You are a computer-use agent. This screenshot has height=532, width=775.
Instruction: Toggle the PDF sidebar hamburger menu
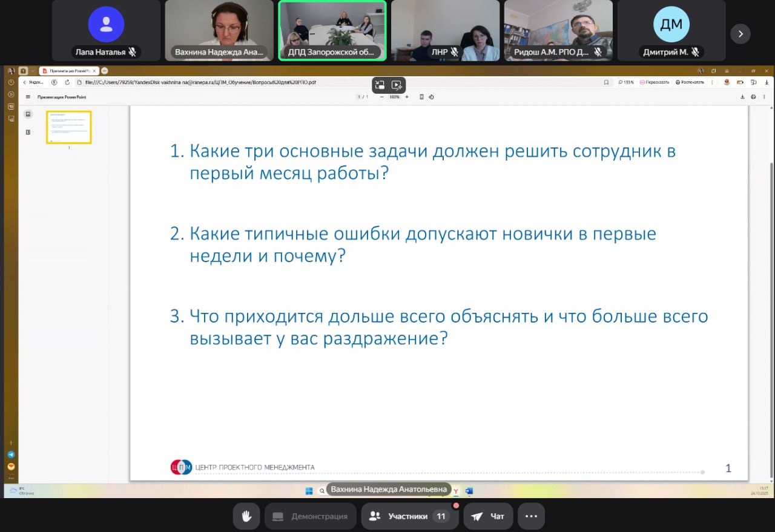click(28, 97)
